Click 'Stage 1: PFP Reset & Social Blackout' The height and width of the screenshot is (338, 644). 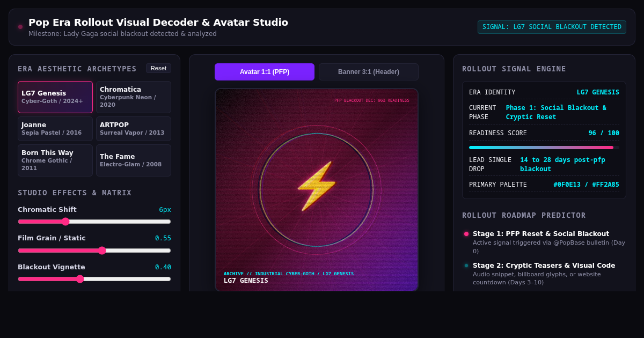pos(541,234)
